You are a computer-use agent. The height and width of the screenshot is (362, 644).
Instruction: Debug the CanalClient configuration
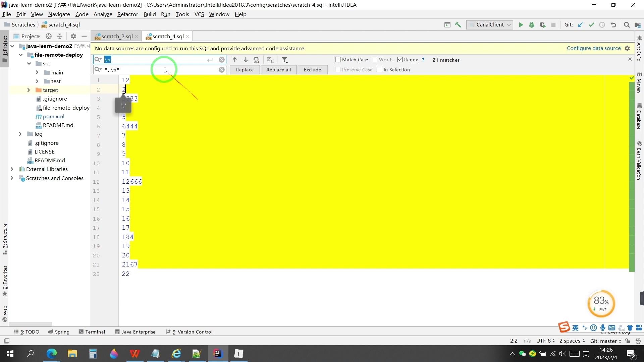[x=532, y=25]
